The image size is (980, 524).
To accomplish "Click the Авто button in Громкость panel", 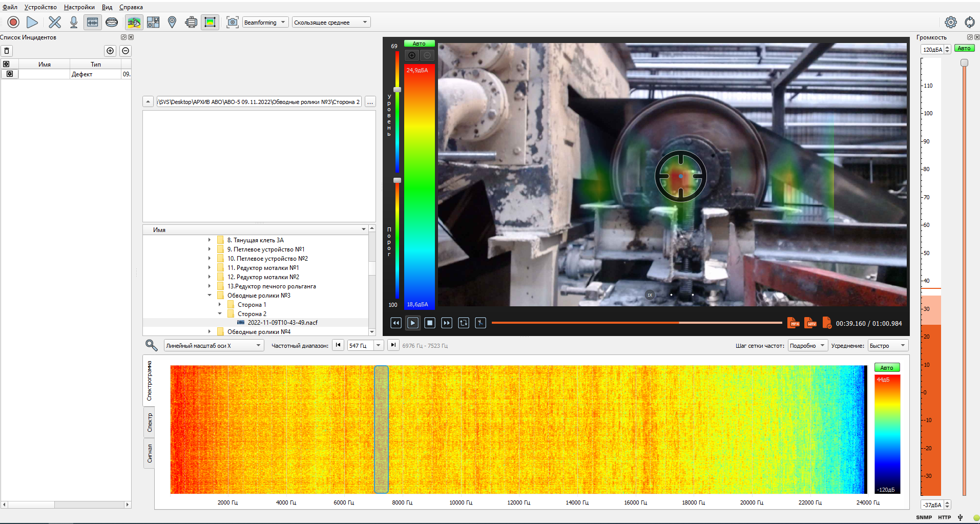I will click(x=964, y=48).
